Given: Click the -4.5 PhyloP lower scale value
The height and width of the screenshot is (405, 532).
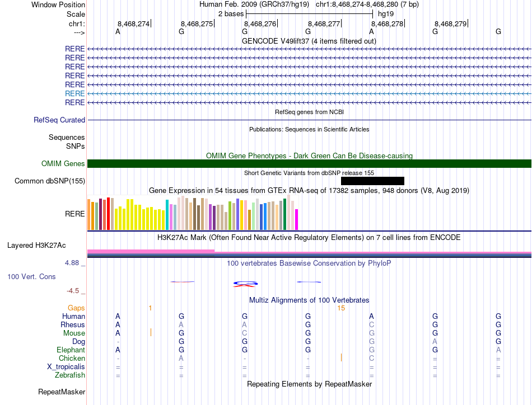Looking at the screenshot, I should coord(73,291).
